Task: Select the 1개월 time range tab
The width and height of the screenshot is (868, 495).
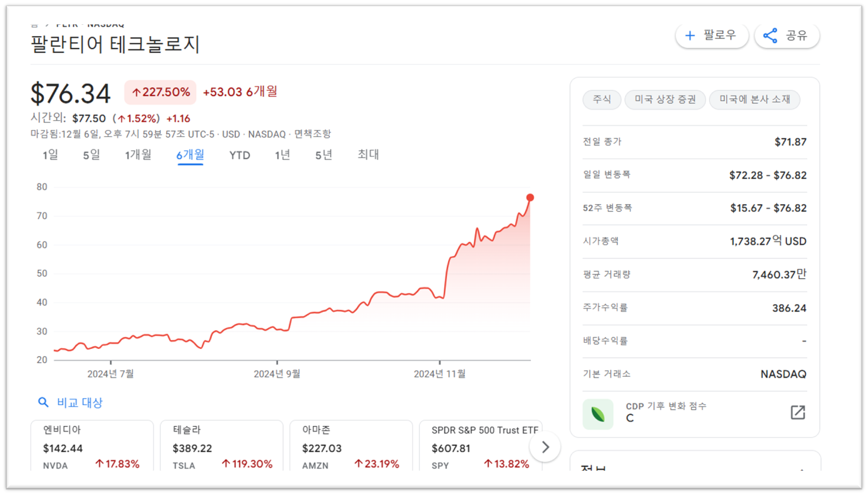Action: [x=138, y=155]
